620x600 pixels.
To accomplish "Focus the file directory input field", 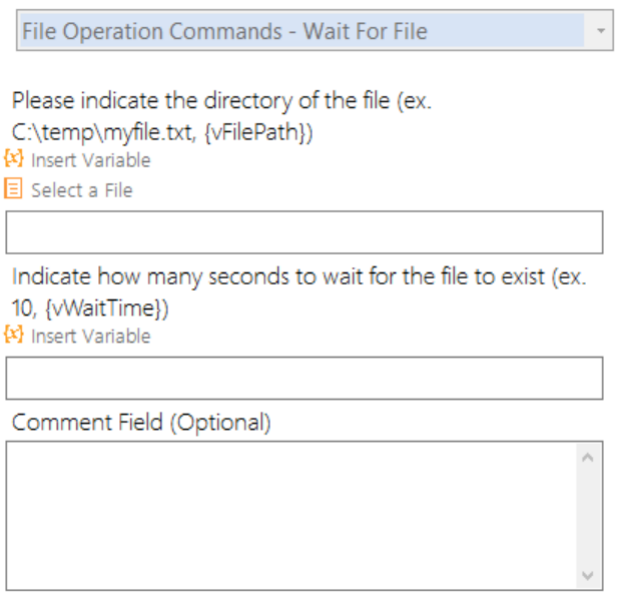I will point(304,232).
